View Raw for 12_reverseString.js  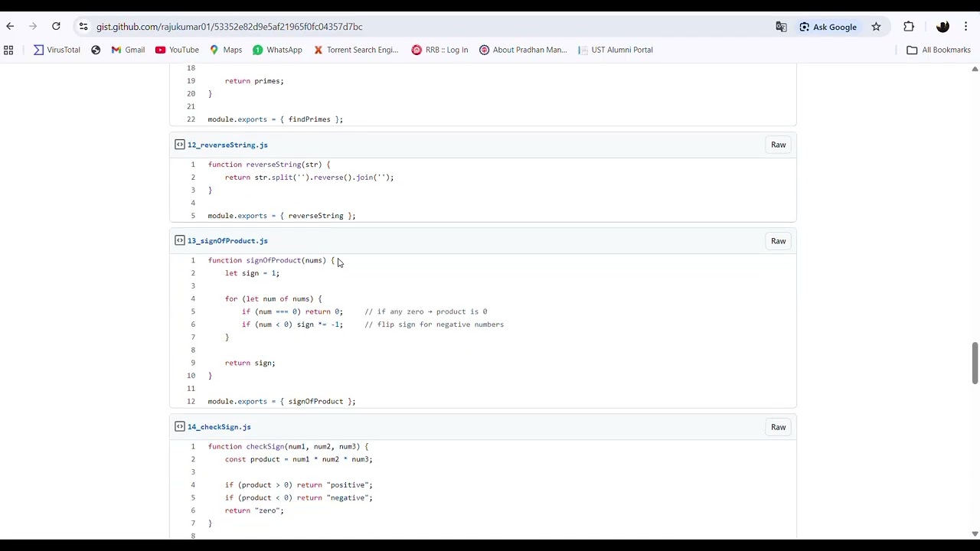(778, 145)
